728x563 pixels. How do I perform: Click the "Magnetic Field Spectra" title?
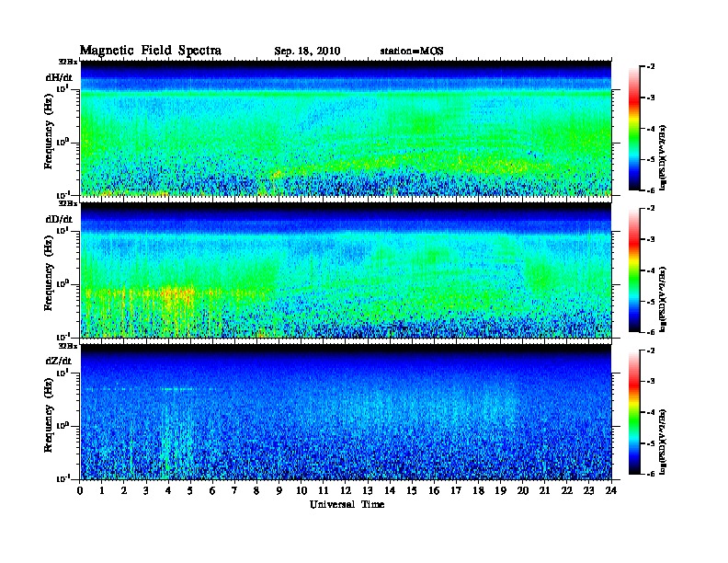pos(151,51)
